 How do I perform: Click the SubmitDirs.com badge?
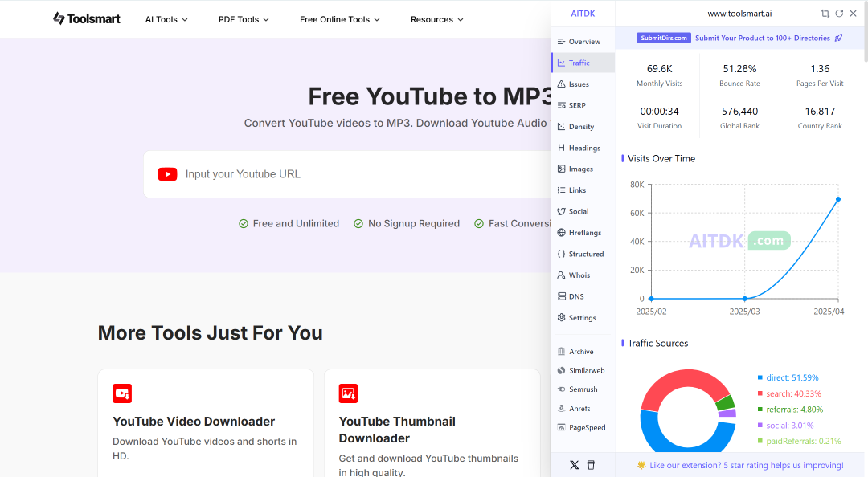663,38
